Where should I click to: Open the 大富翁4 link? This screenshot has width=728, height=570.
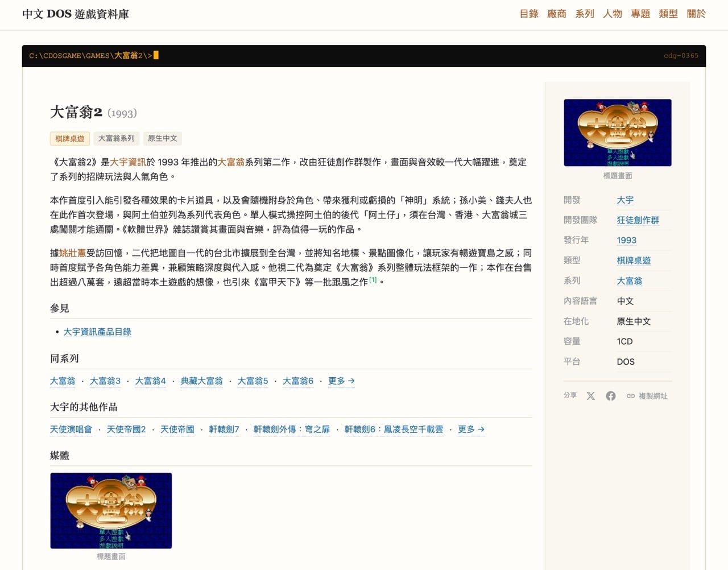(150, 381)
